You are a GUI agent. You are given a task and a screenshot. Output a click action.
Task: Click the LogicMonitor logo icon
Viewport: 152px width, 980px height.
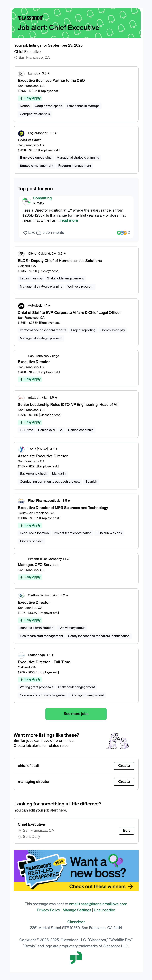pyautogui.click(x=21, y=133)
